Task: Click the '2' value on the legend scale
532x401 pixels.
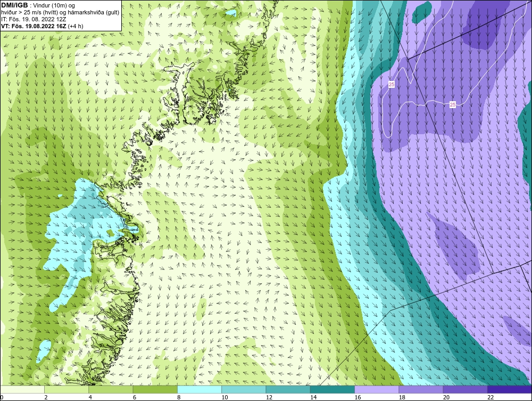Action: coord(46,397)
